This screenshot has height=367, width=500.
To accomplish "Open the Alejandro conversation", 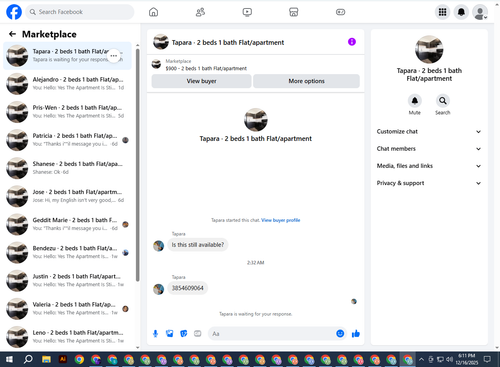I will [67, 84].
